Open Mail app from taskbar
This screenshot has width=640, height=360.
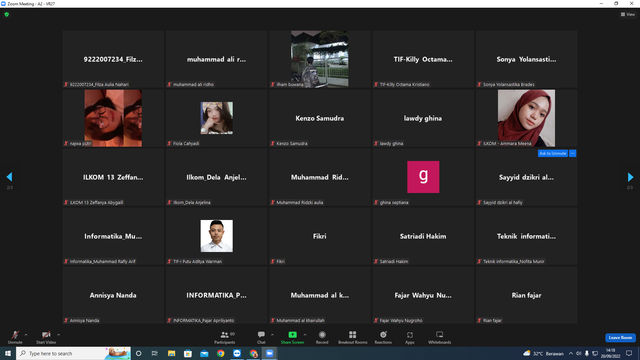click(x=204, y=353)
